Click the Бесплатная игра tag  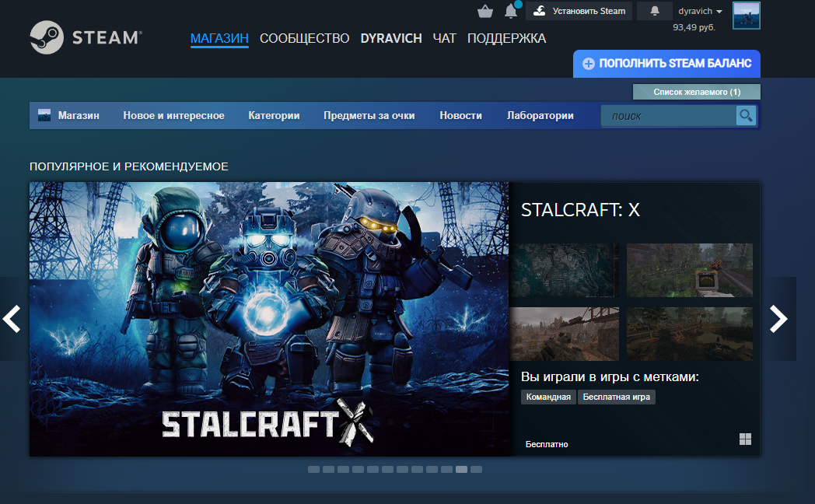[x=617, y=397]
